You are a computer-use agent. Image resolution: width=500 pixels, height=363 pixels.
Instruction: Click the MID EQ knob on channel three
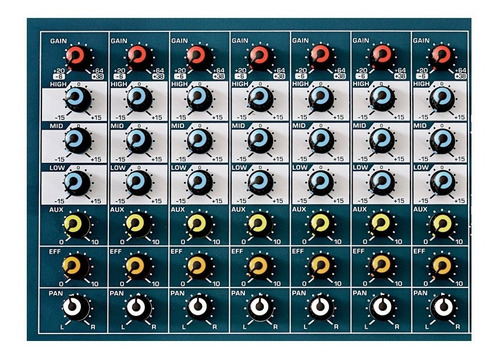(x=199, y=140)
